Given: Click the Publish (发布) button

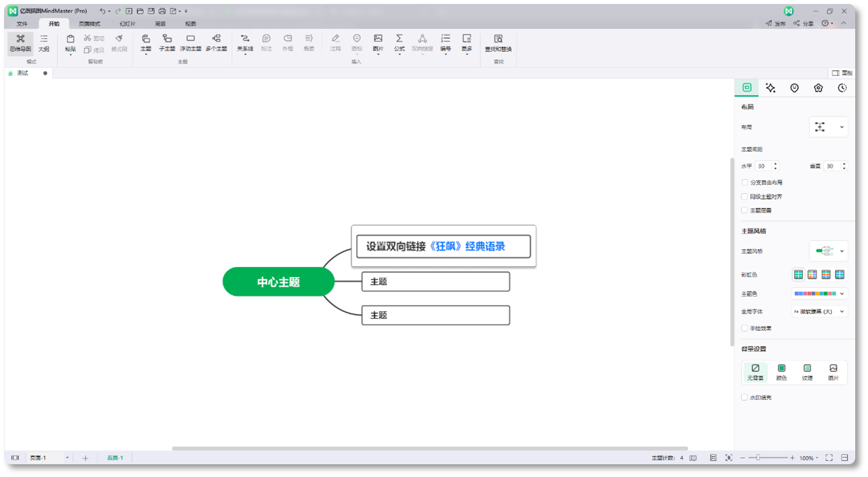Looking at the screenshot, I should 776,23.
